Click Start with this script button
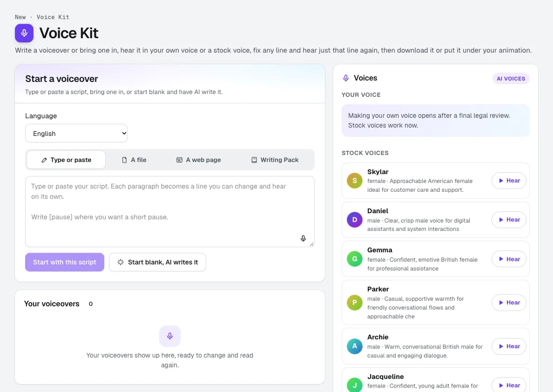553x392 pixels. (x=65, y=262)
